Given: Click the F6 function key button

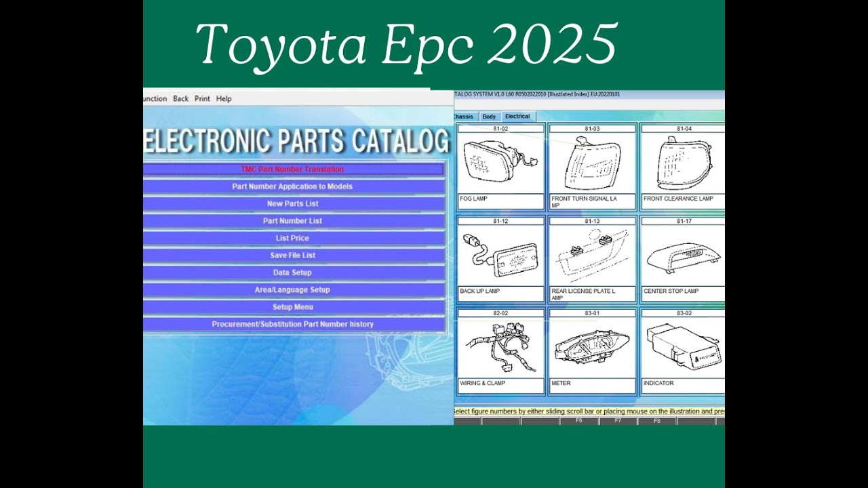Looking at the screenshot, I should pos(579,421).
